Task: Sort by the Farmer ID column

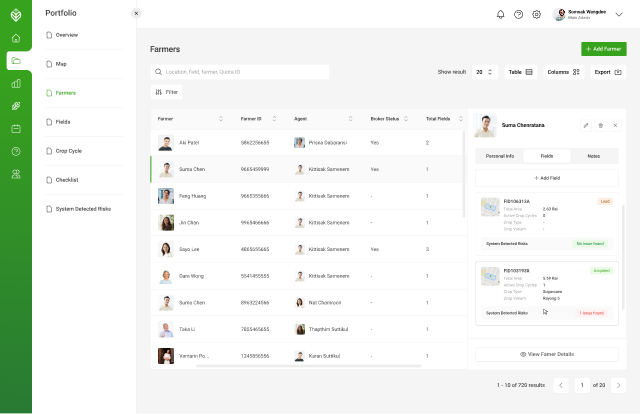Action: [274, 119]
